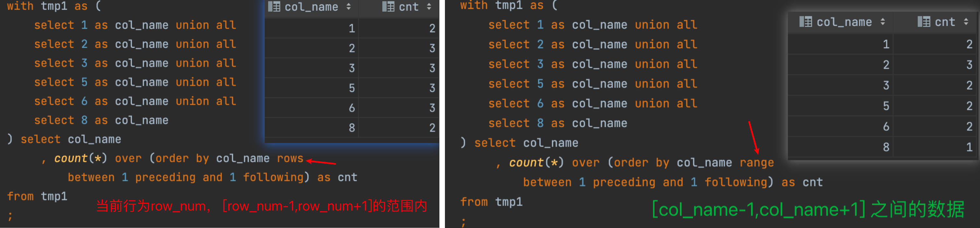
Task: Click the col_name column icon in right result table
Action: point(806,22)
